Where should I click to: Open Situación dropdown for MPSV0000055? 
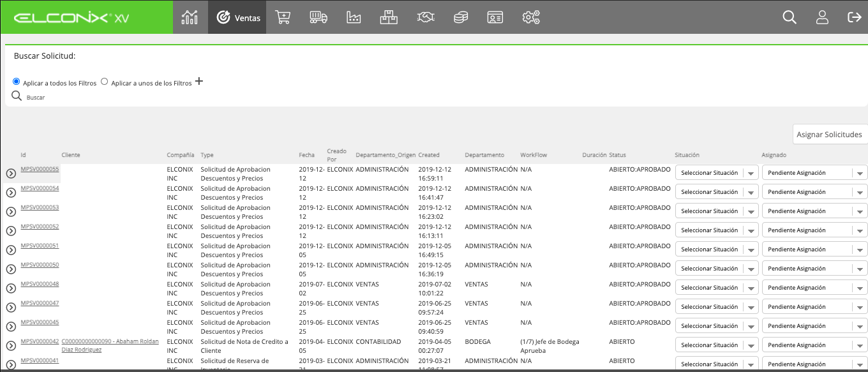coord(717,173)
